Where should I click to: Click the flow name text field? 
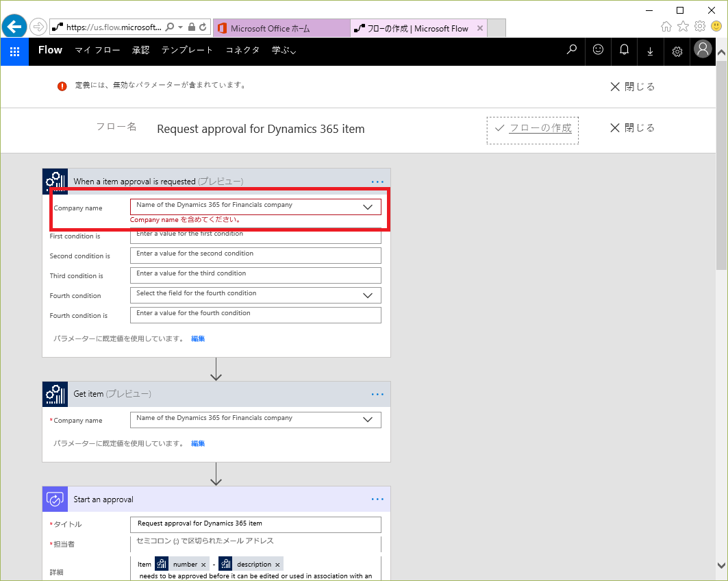[261, 129]
